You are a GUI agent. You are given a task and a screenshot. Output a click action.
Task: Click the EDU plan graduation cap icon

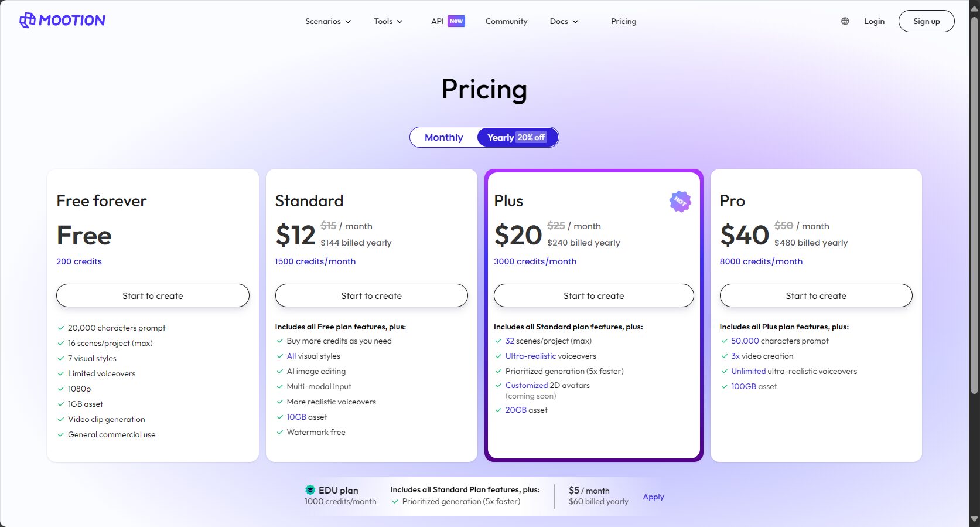pyautogui.click(x=310, y=490)
